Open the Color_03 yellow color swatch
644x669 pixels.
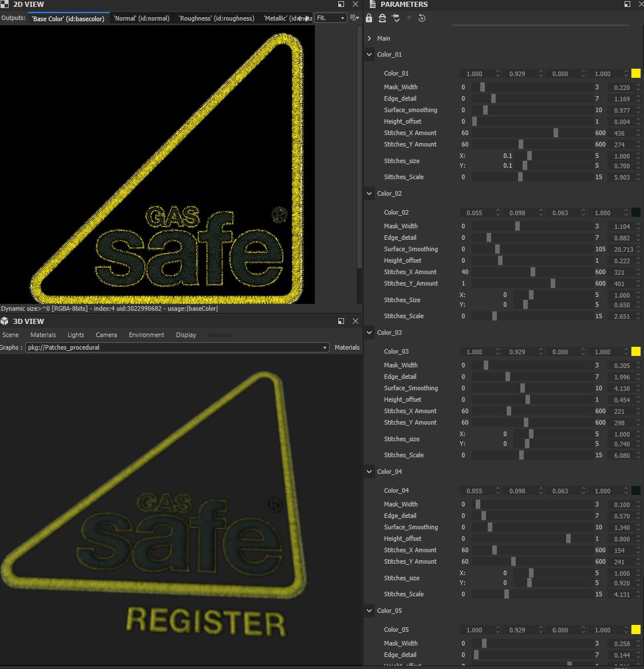pos(636,351)
